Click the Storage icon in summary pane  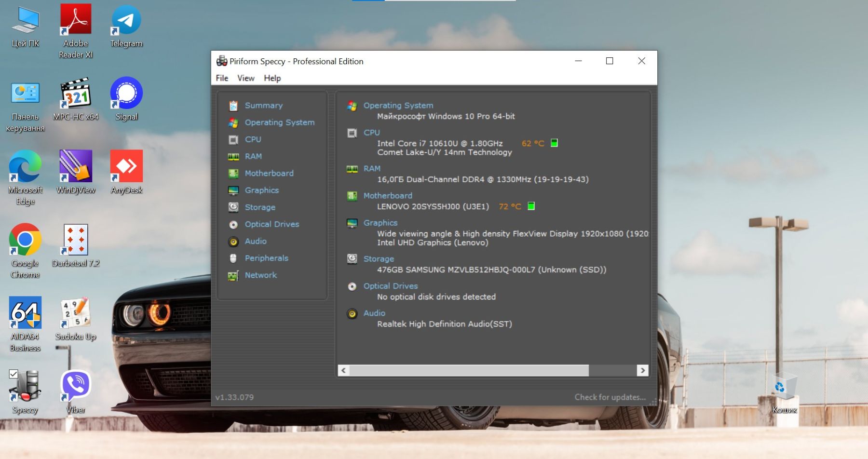pyautogui.click(x=352, y=259)
